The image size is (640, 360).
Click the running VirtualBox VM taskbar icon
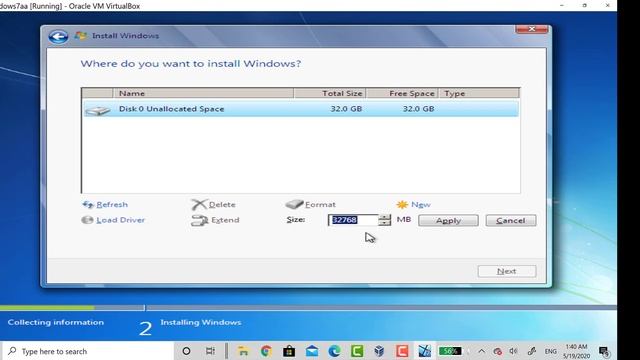(424, 351)
